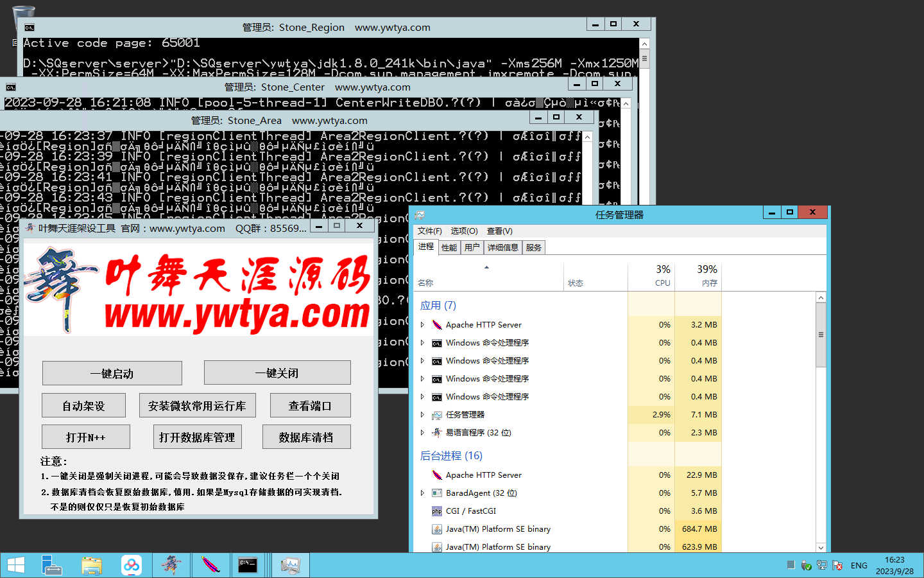
Task: Switch to the 服务 tab
Action: pos(533,248)
